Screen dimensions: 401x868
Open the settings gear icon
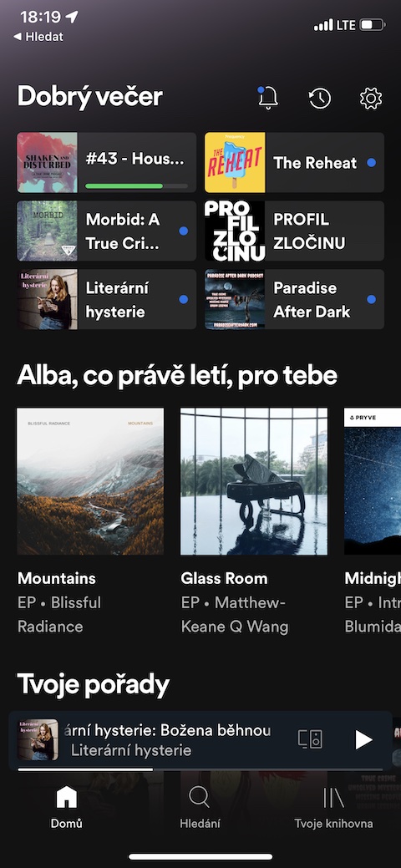(371, 99)
